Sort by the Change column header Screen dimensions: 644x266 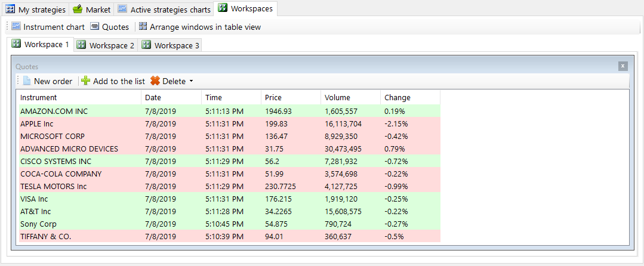coord(398,97)
